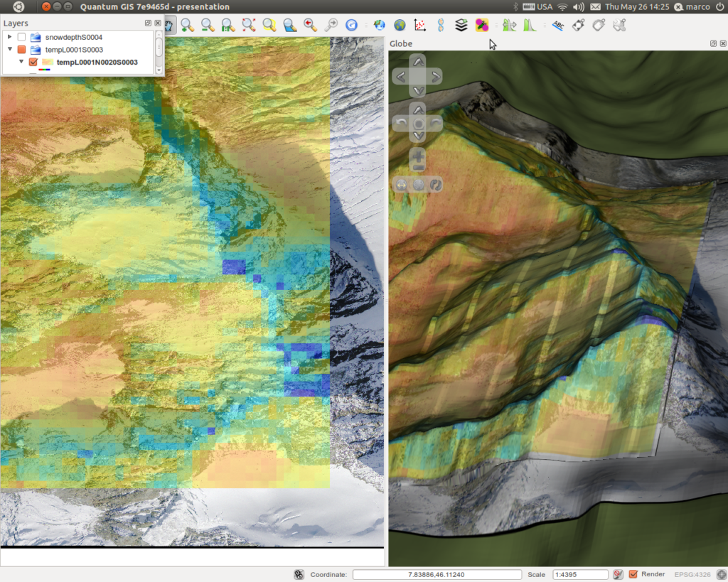
Task: Click the blue Refresh map icon
Action: pyautogui.click(x=351, y=25)
